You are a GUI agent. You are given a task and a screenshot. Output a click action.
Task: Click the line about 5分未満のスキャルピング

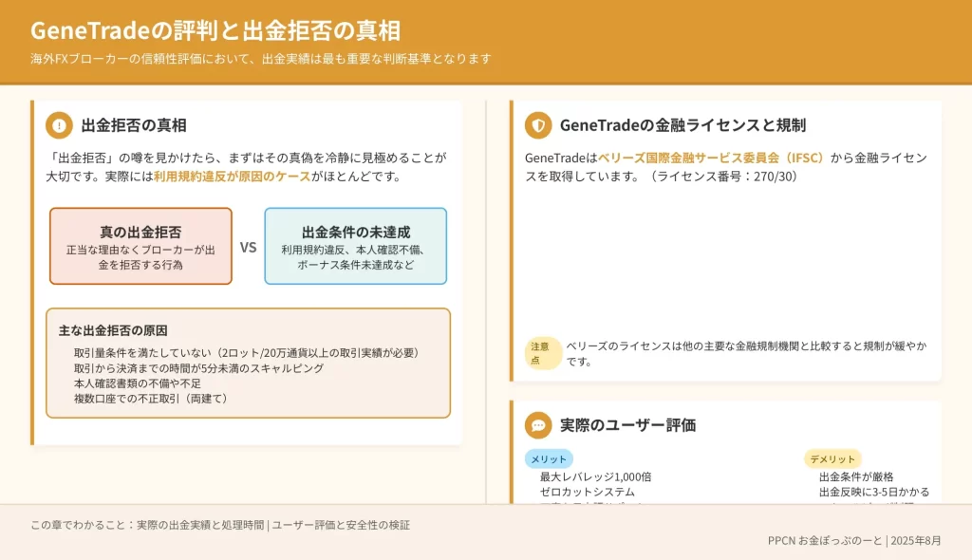(198, 368)
